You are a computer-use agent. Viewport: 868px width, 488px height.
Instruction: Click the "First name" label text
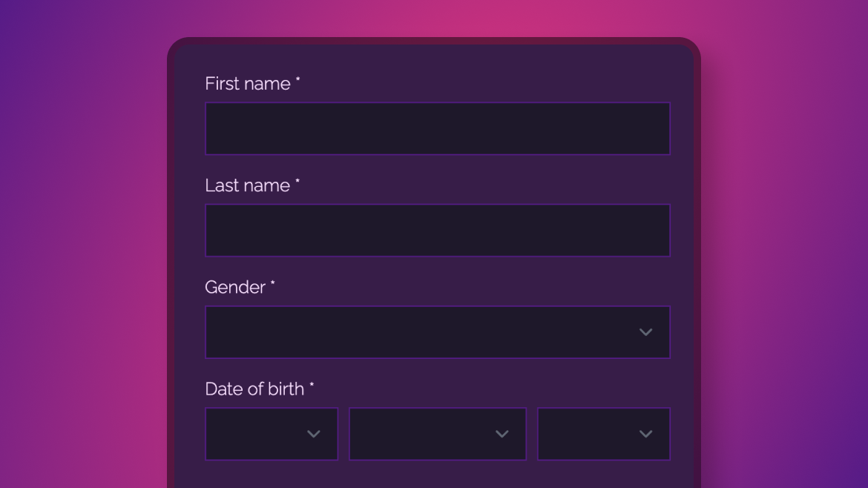click(248, 84)
